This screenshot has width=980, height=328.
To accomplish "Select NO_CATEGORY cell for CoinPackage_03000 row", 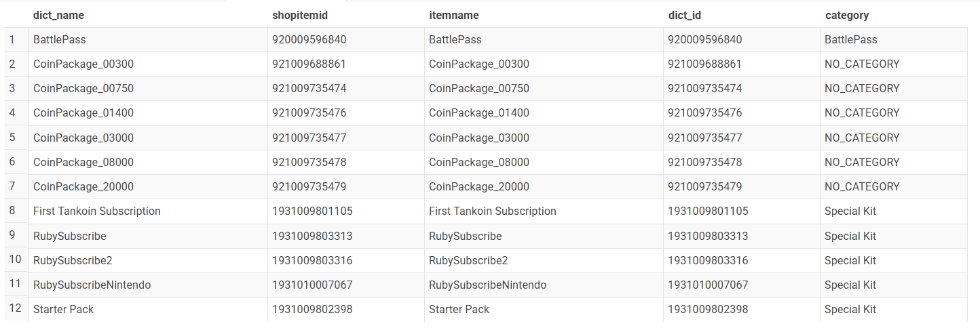I will (861, 138).
